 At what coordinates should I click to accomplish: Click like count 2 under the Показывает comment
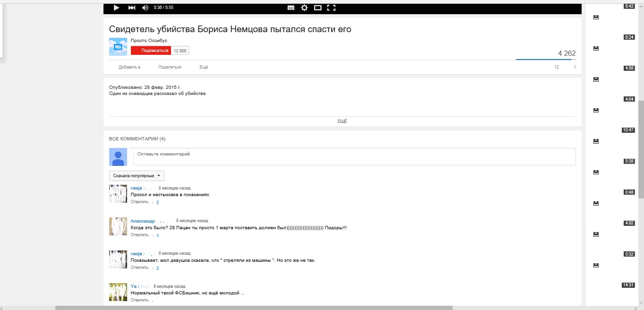click(x=158, y=268)
